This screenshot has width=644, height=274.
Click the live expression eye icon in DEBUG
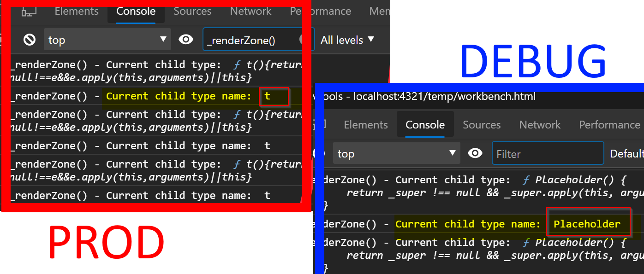point(475,153)
